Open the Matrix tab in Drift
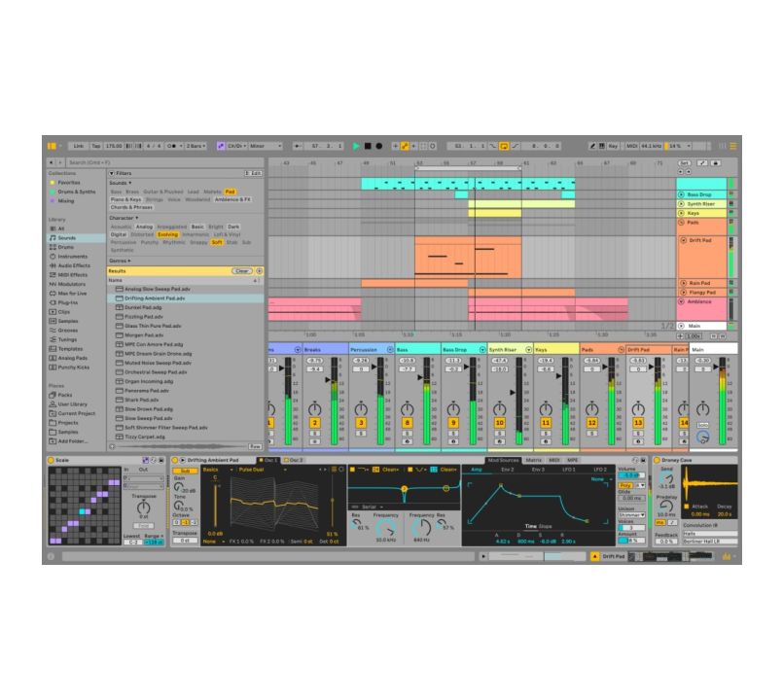The height and width of the screenshot is (700, 783). [x=534, y=460]
